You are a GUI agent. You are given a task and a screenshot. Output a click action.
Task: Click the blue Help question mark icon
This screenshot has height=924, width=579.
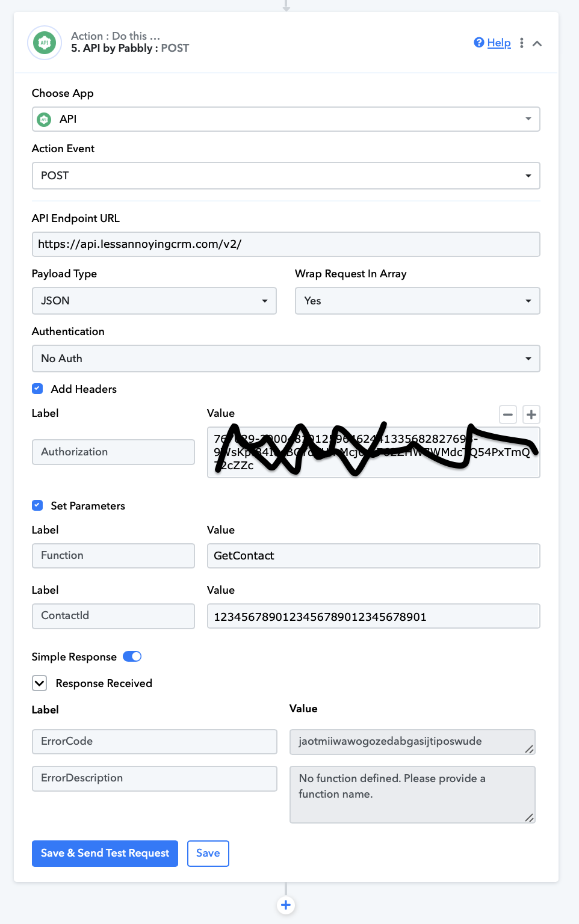pyautogui.click(x=479, y=42)
